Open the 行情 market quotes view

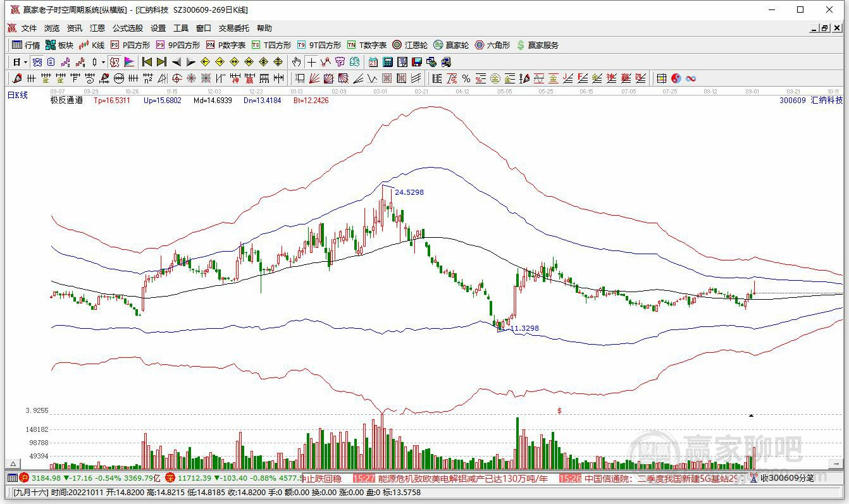tap(26, 45)
